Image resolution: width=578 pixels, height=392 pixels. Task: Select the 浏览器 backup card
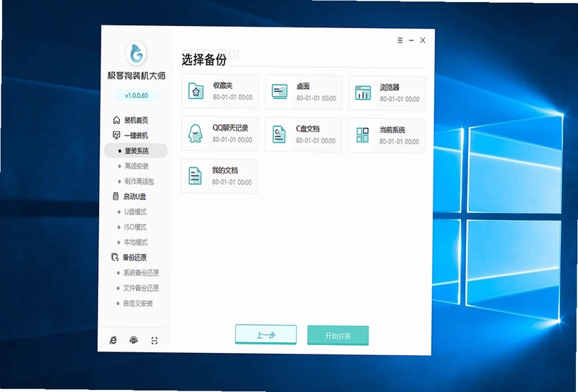[x=387, y=93]
